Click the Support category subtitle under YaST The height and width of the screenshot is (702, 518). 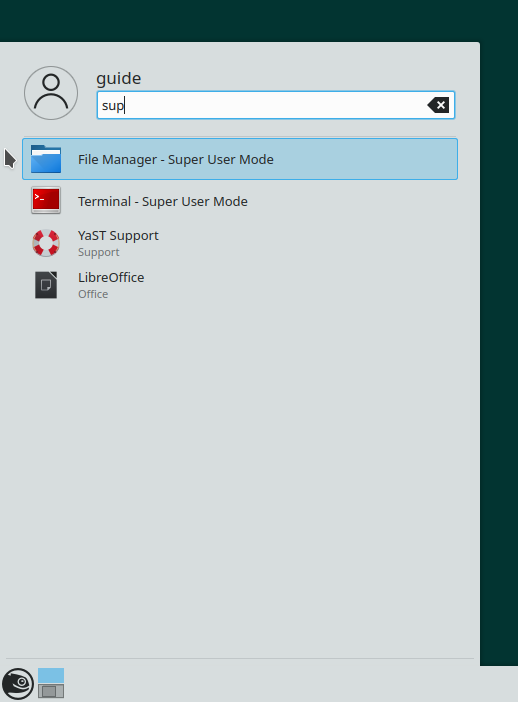click(98, 252)
